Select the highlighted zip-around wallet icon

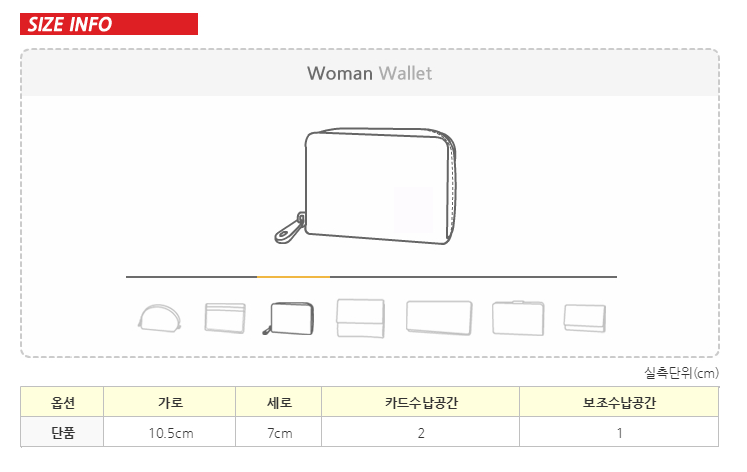pos(289,318)
